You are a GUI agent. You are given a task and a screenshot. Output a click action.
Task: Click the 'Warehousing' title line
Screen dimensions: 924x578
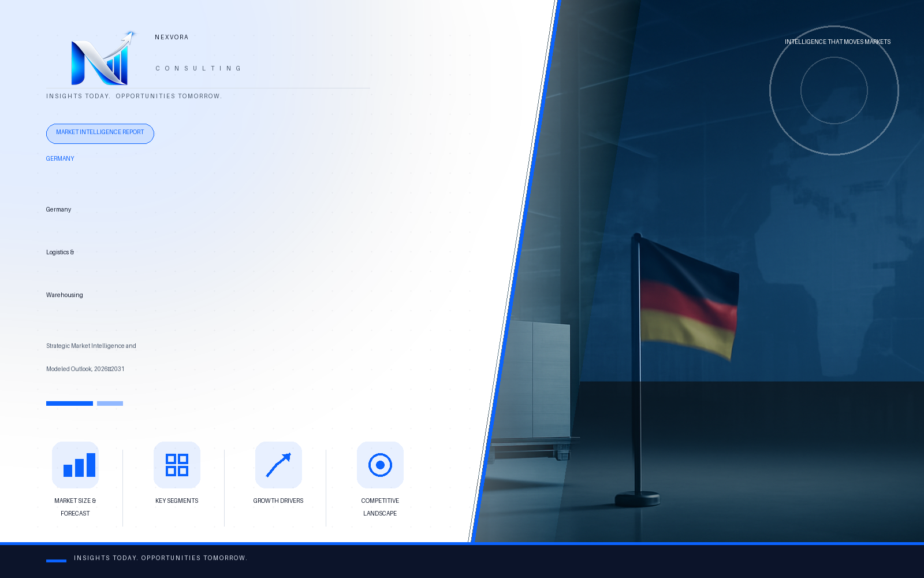pyautogui.click(x=65, y=295)
